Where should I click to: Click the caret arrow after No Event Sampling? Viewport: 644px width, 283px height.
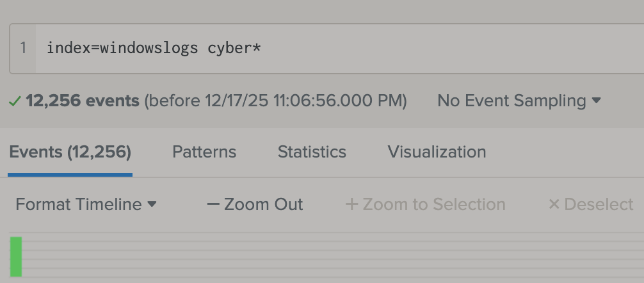click(597, 101)
